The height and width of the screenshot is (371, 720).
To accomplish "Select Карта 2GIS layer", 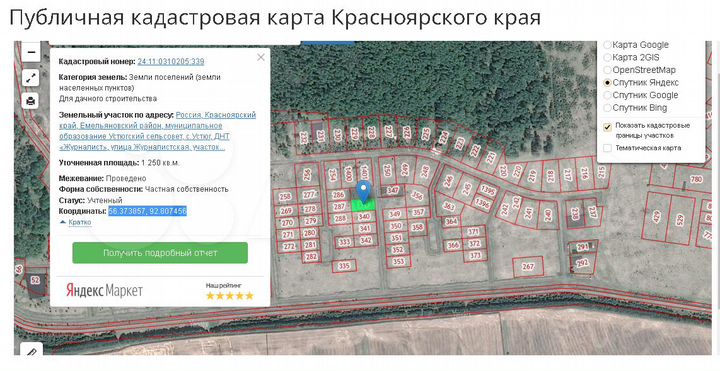I will click(x=607, y=57).
